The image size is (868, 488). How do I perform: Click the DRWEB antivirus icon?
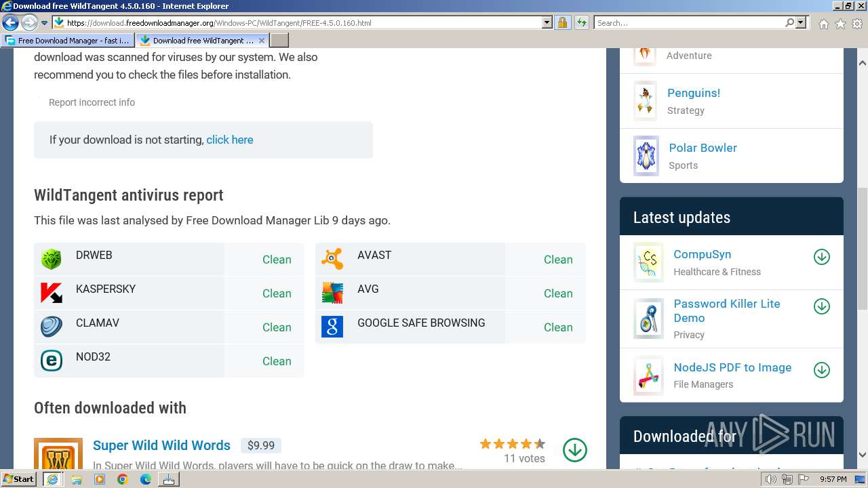point(52,259)
